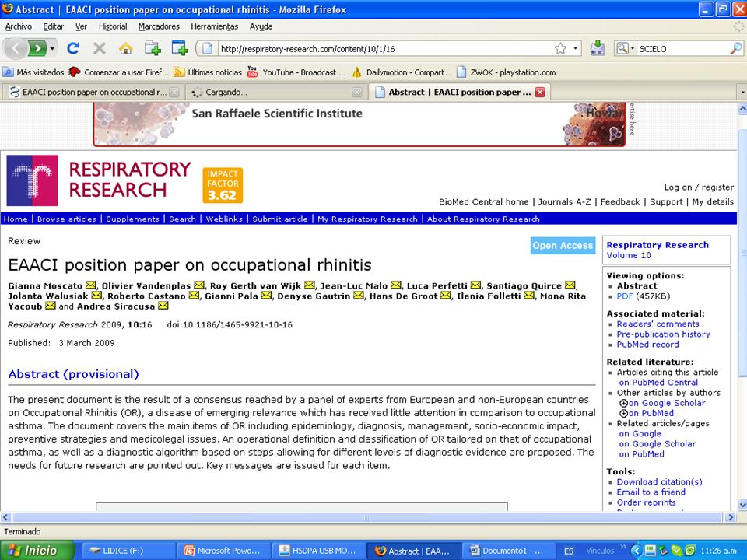Click the vertical scrollbar thumb of the page
747x560 pixels.
coord(742,252)
